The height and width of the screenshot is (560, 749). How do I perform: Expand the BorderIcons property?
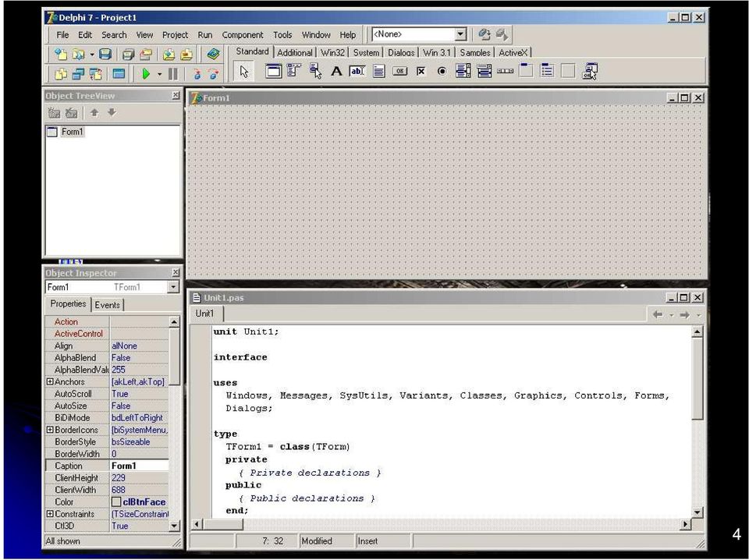click(x=50, y=430)
